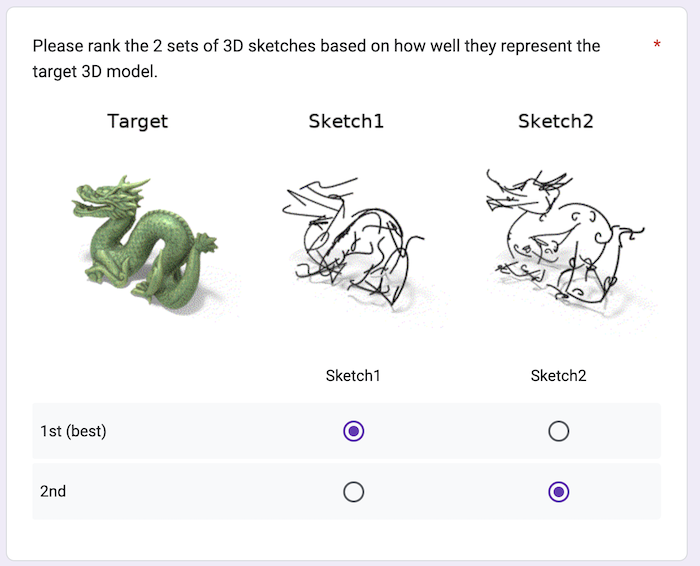Click the Sketch2 title above its drawing

[x=556, y=122]
